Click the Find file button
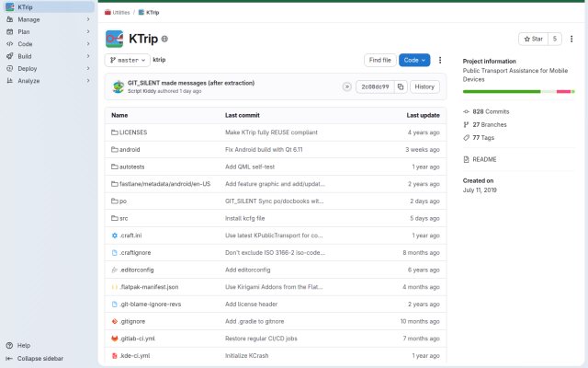 tap(379, 60)
